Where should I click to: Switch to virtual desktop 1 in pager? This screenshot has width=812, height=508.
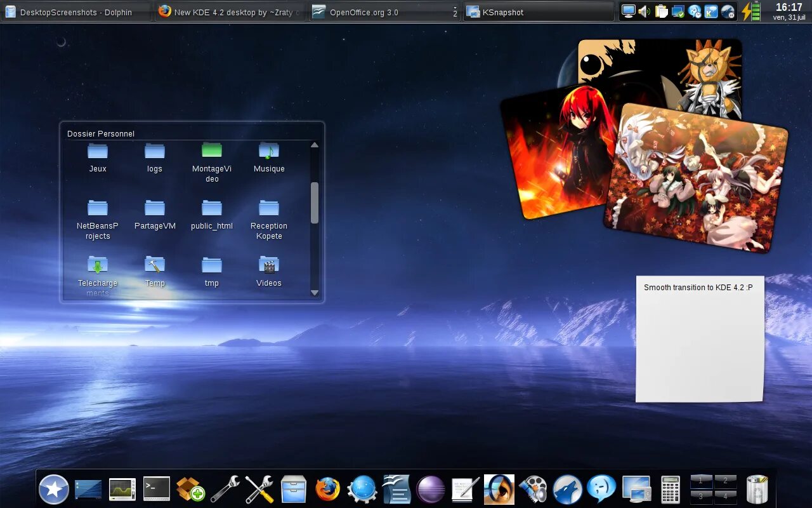pyautogui.click(x=701, y=481)
